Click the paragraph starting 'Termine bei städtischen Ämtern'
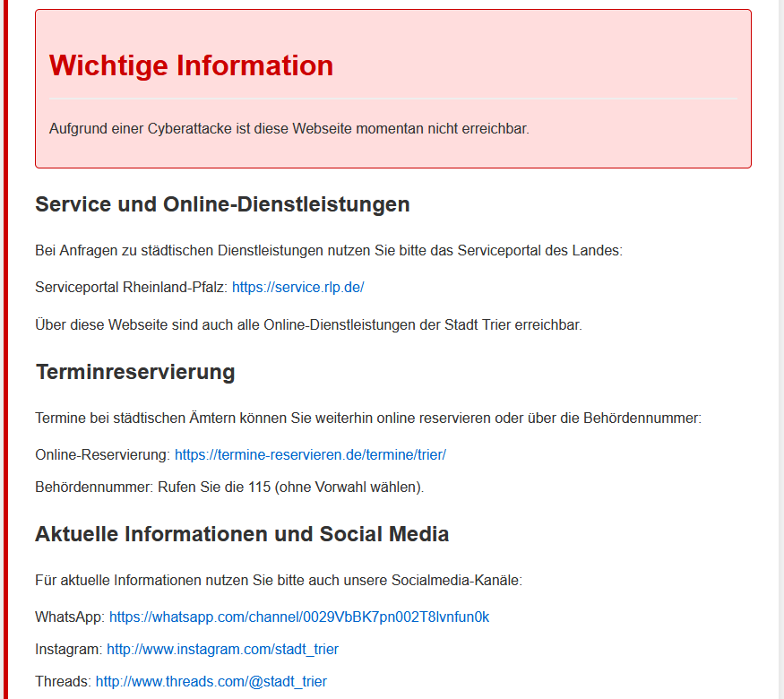Viewport: 784px width, 699px height. tap(367, 419)
